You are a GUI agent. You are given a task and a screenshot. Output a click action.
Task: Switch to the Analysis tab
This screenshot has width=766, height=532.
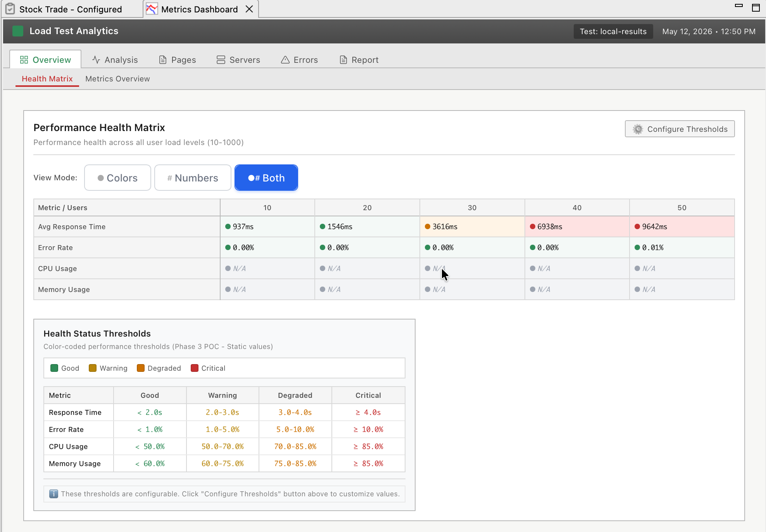click(115, 60)
